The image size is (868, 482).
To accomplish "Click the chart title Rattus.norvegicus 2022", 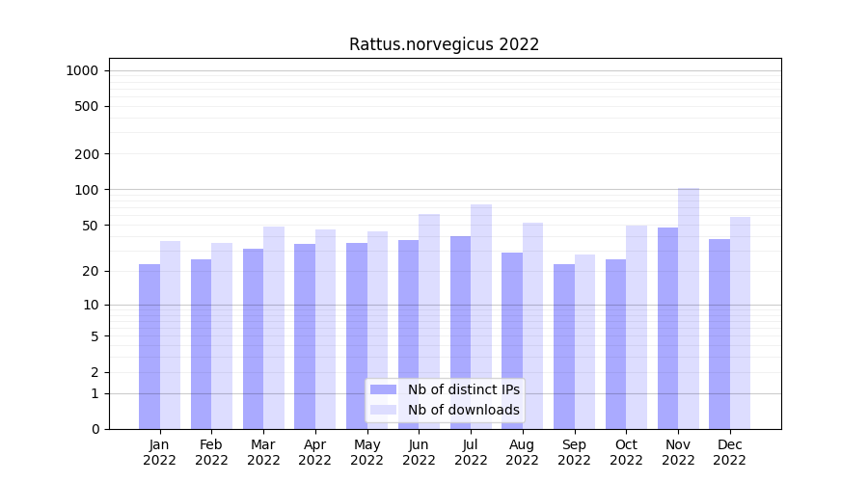I will tap(444, 44).
